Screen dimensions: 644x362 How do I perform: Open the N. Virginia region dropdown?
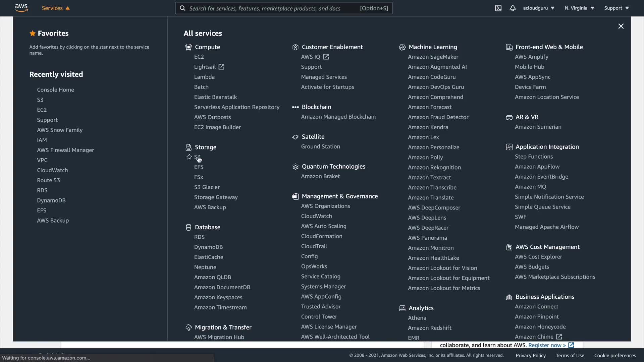pyautogui.click(x=579, y=8)
